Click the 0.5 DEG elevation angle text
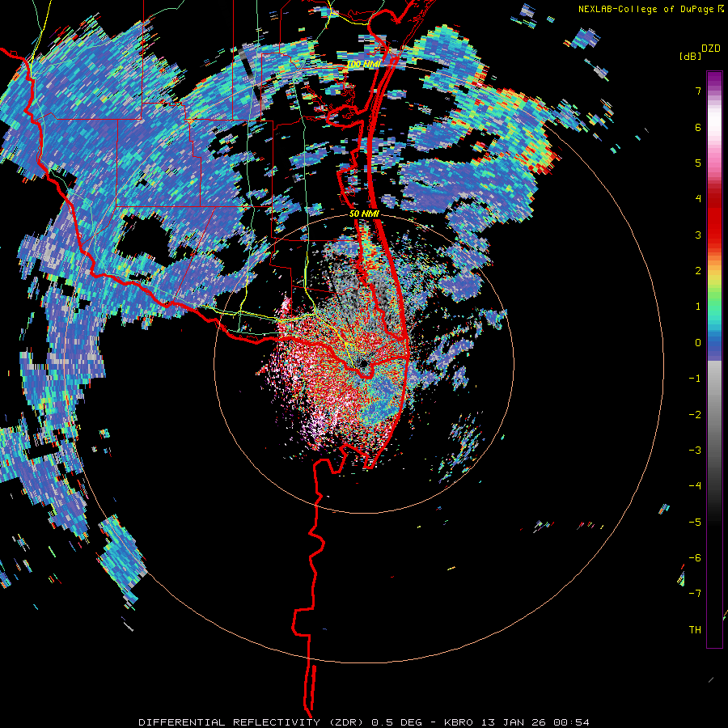 [397, 722]
